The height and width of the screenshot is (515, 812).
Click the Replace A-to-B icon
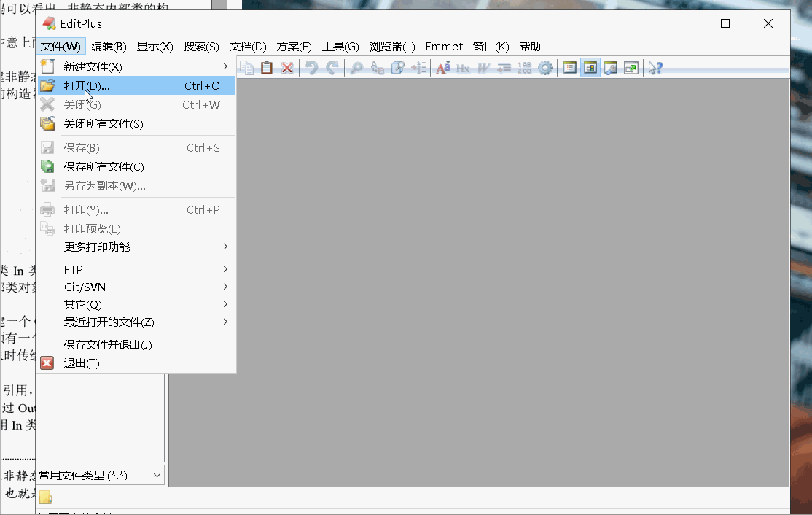[x=378, y=68]
